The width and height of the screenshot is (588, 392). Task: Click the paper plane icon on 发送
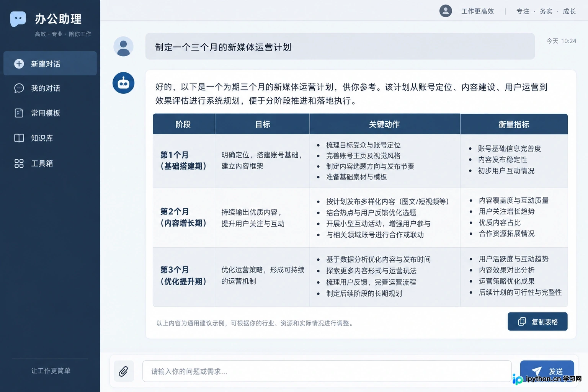pos(537,371)
